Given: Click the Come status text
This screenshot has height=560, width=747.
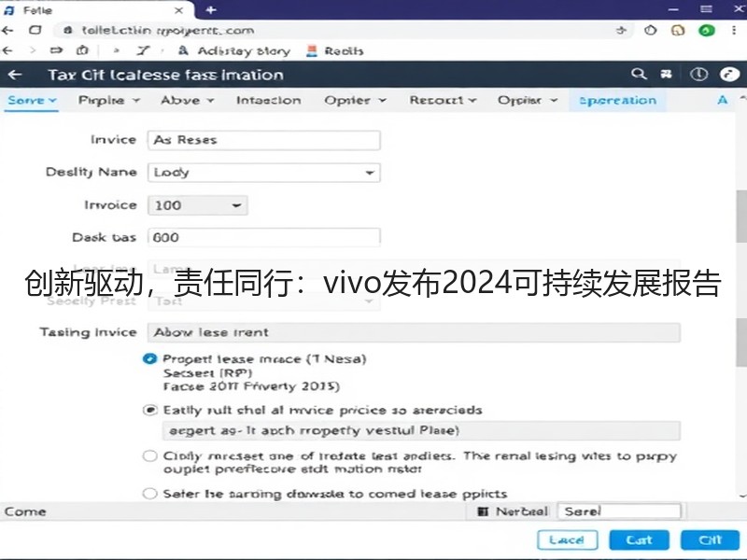Looking at the screenshot, I should (x=25, y=511).
